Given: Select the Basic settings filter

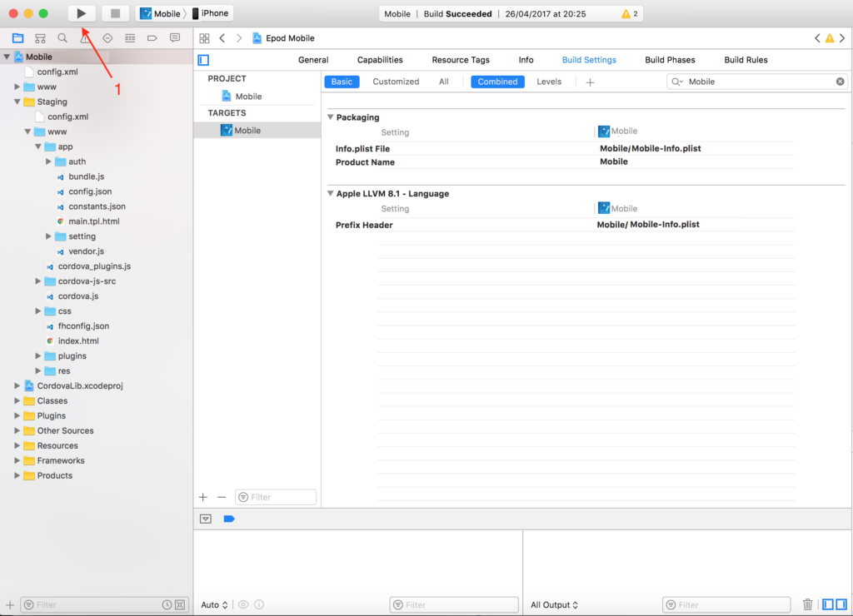Looking at the screenshot, I should click(x=342, y=82).
